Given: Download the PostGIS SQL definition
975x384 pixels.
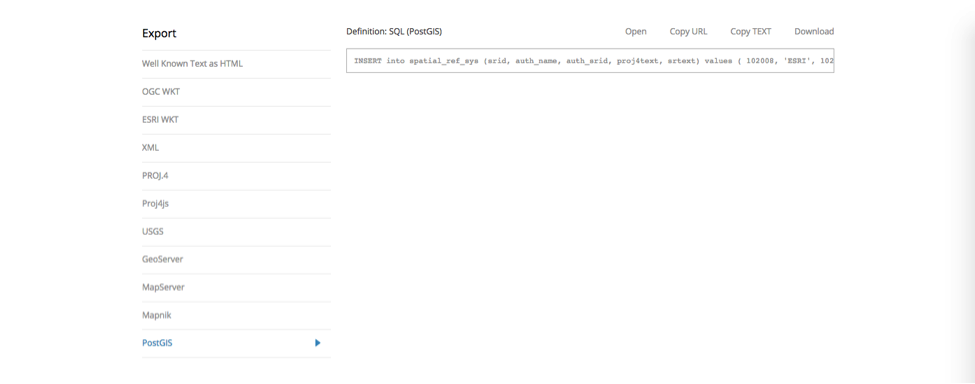Looking at the screenshot, I should (814, 31).
